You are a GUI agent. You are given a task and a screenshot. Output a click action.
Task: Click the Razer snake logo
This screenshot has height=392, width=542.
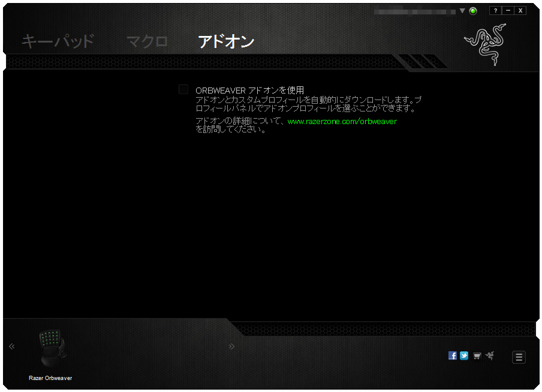tap(486, 44)
